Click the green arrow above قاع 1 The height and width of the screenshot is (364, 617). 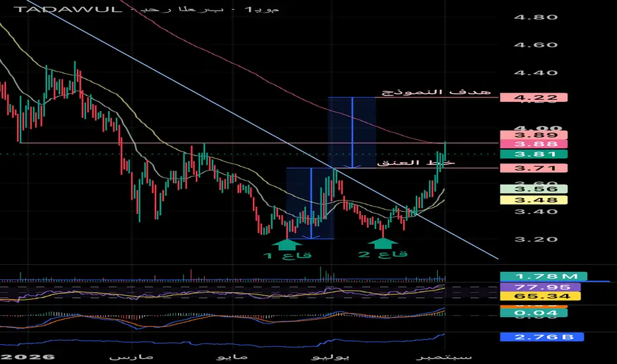(x=287, y=244)
